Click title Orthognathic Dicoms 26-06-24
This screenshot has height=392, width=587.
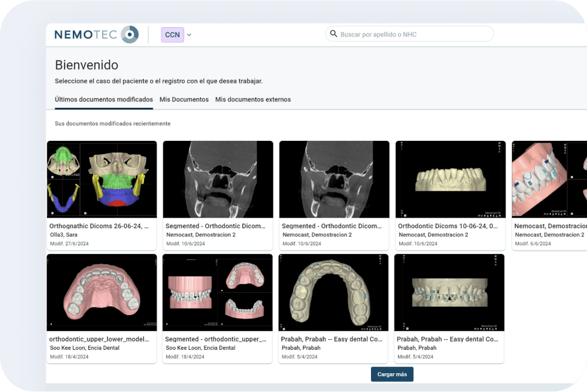tap(99, 226)
